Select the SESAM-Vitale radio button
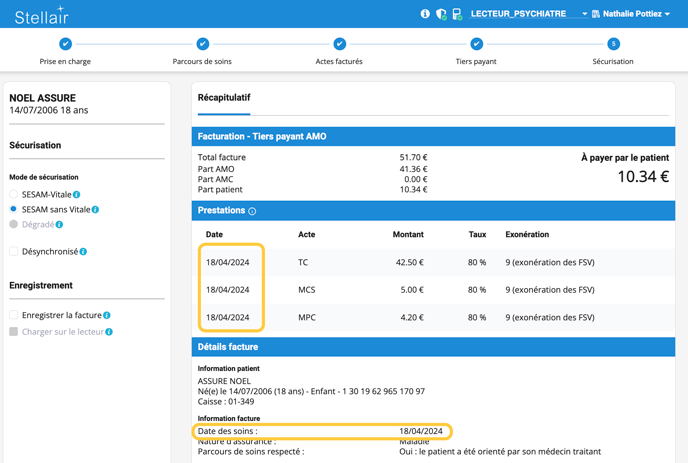The image size is (688, 463). pyautogui.click(x=14, y=195)
